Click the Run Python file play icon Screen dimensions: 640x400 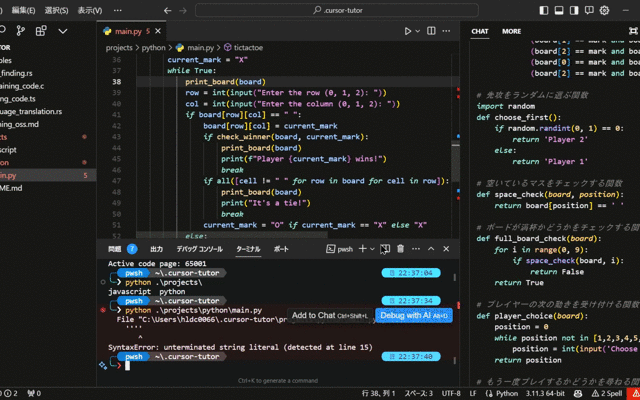tap(408, 31)
